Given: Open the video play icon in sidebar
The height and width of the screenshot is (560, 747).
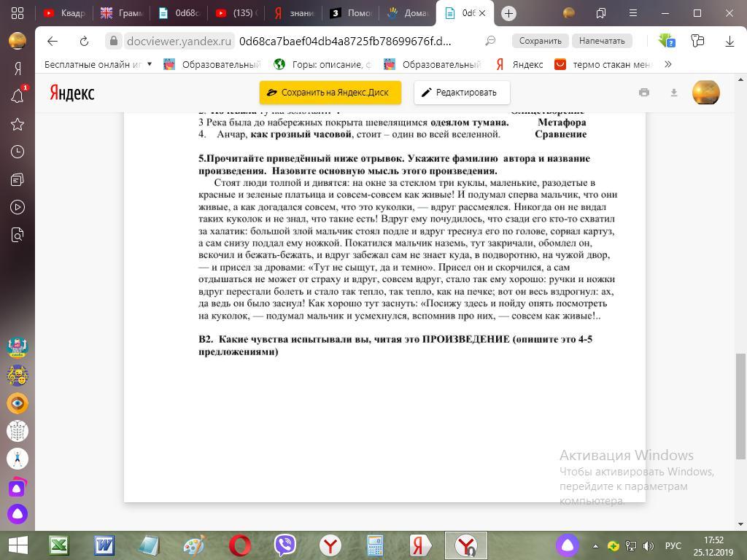Looking at the screenshot, I should coord(18,207).
